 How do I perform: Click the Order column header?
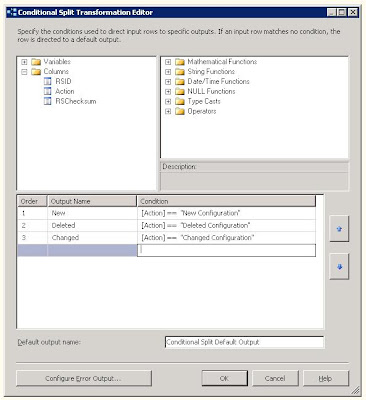33,201
